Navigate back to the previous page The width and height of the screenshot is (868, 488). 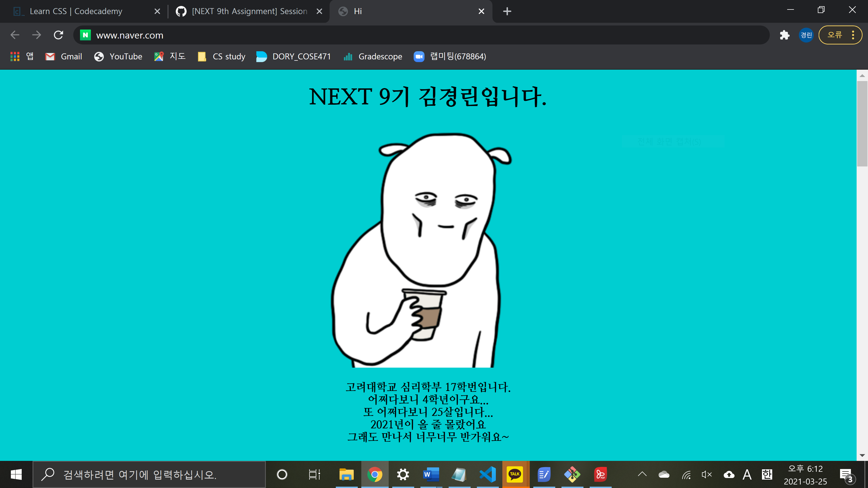[x=15, y=35]
